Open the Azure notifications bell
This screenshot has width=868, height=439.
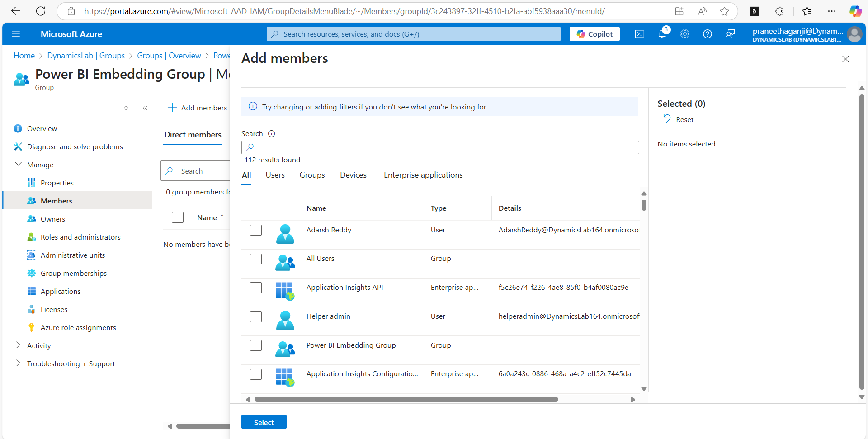pyautogui.click(x=662, y=34)
